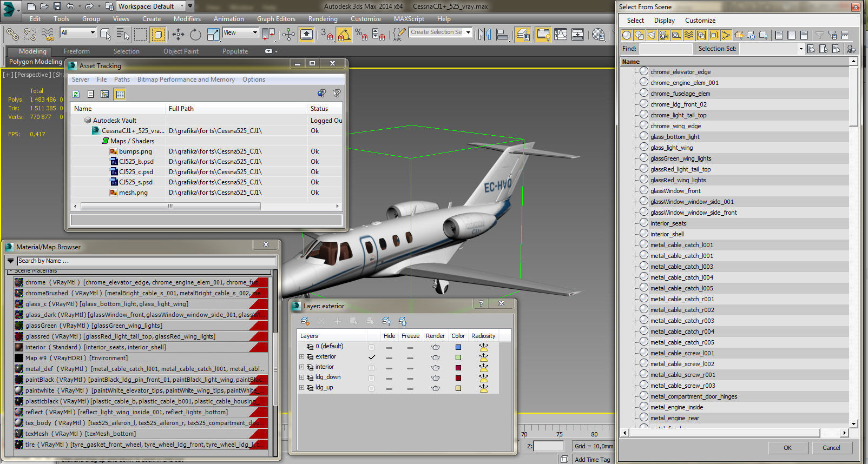The image size is (868, 464).
Task: Click Create New Layer icon in Layer dialog
Action: pos(305,321)
